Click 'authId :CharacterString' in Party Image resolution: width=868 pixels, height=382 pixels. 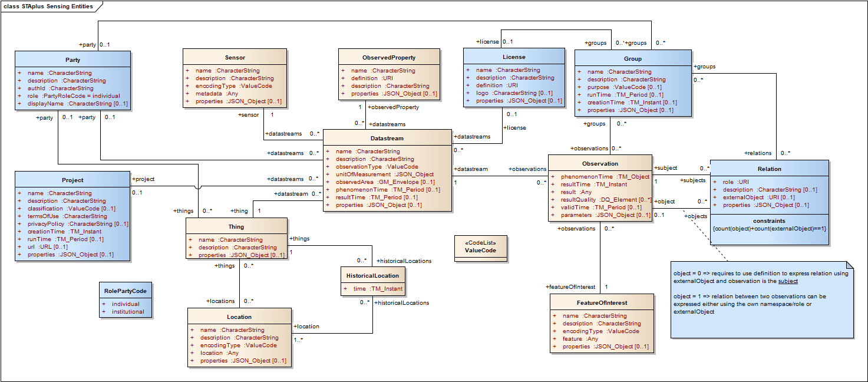pos(61,88)
